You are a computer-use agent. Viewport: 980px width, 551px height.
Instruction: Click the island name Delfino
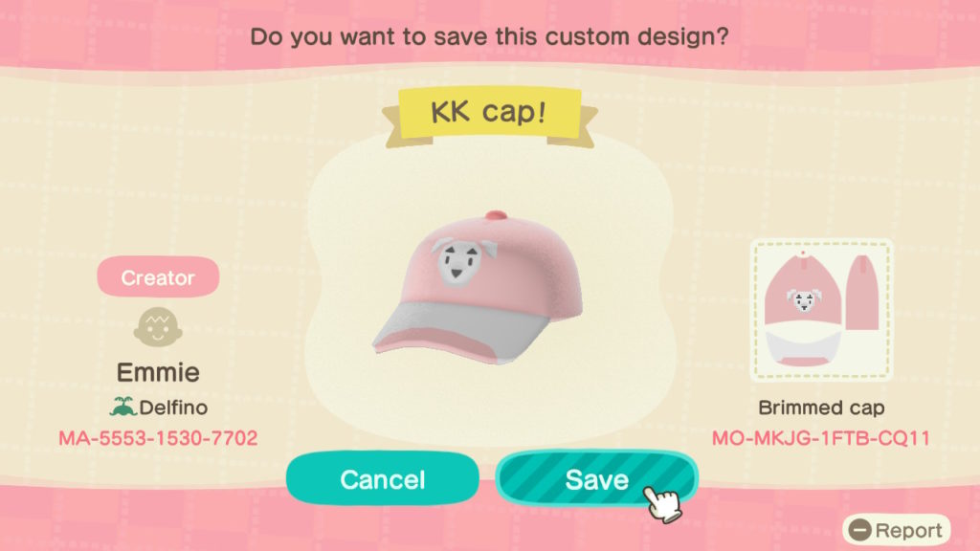coord(173,408)
